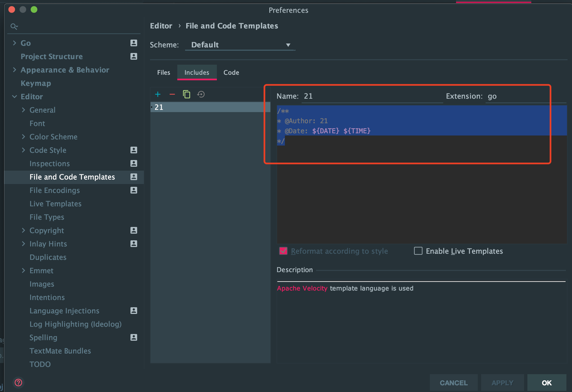572x392 pixels.
Task: Toggle Reformat according to style checkbox
Action: pos(283,251)
